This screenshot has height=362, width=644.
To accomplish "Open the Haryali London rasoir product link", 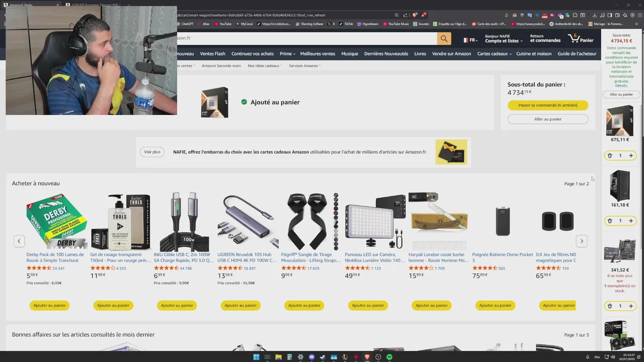I will [439, 257].
